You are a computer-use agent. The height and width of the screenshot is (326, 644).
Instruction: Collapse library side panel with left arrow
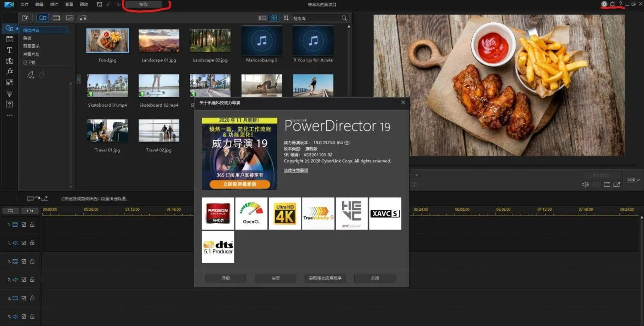[x=79, y=80]
